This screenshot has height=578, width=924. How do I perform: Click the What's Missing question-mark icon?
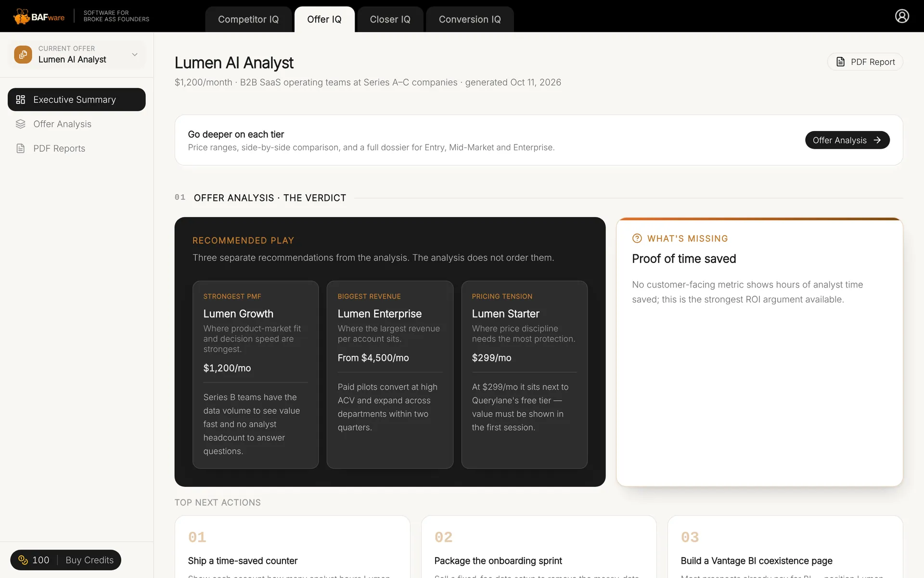point(637,238)
